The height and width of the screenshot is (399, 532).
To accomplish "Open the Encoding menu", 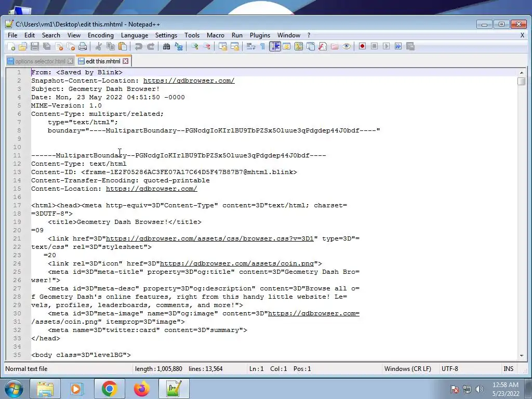I will tap(100, 35).
